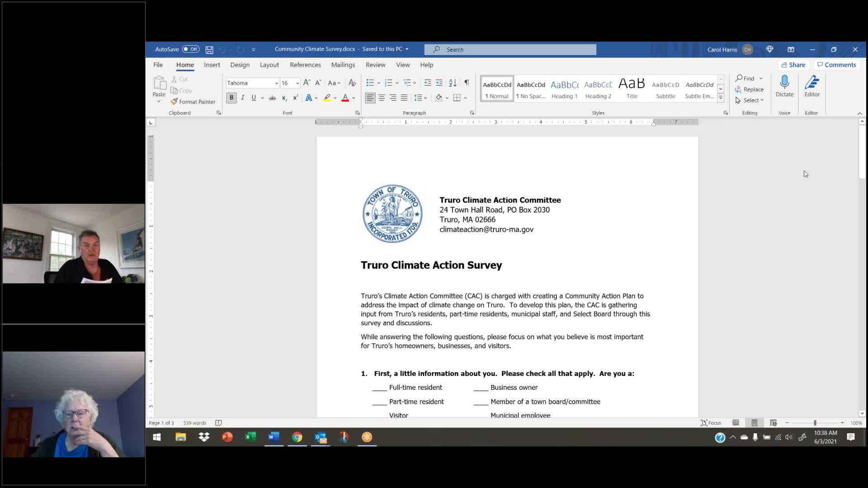Image resolution: width=868 pixels, height=488 pixels.
Task: Toggle Italic formatting button
Action: pos(243,98)
